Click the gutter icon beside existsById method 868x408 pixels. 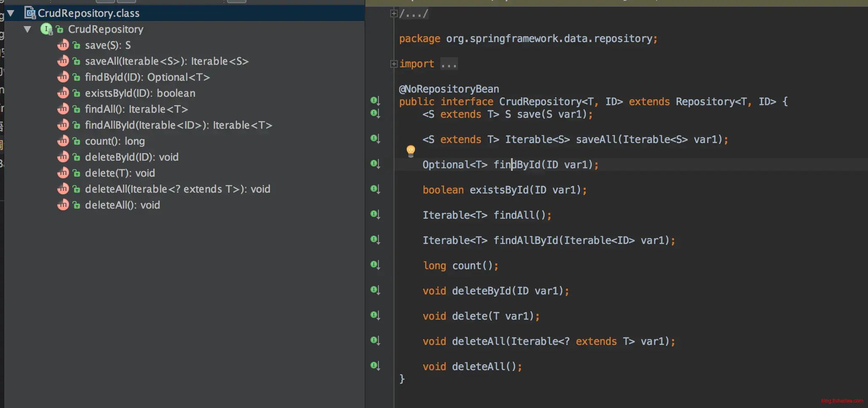[x=375, y=188]
